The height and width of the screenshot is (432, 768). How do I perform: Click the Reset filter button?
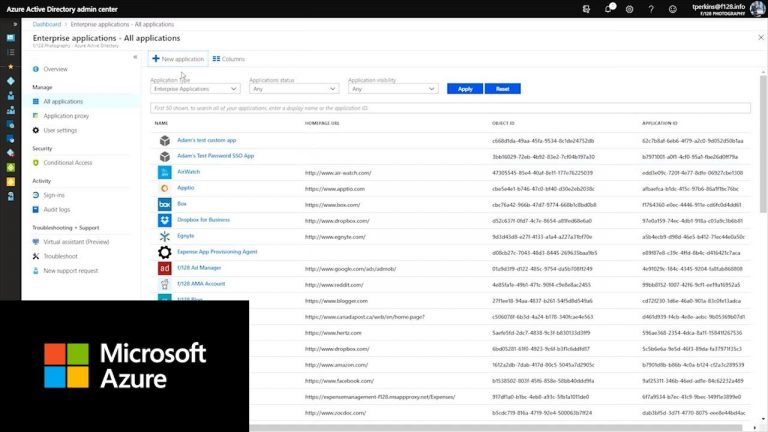click(x=502, y=89)
